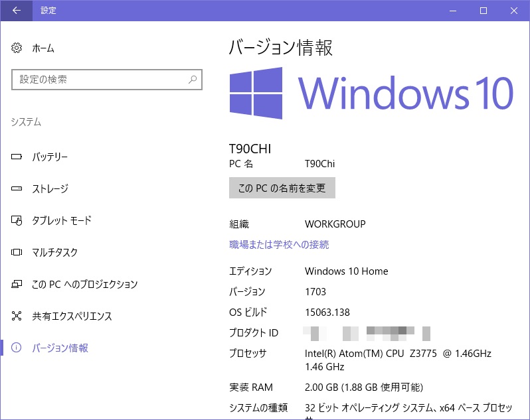Click the 実装 RAM label
This screenshot has width=530, height=420.
[251, 387]
